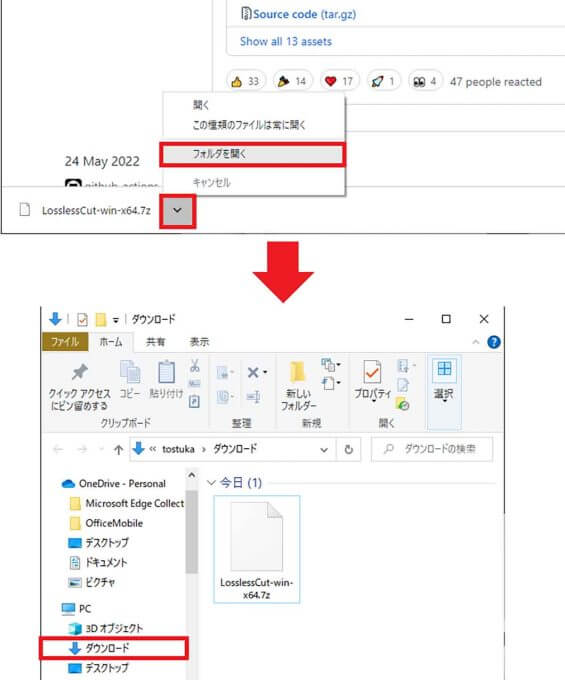Screen dimensions: 565x680
Task: Select PC in navigation pane
Action: 85,609
